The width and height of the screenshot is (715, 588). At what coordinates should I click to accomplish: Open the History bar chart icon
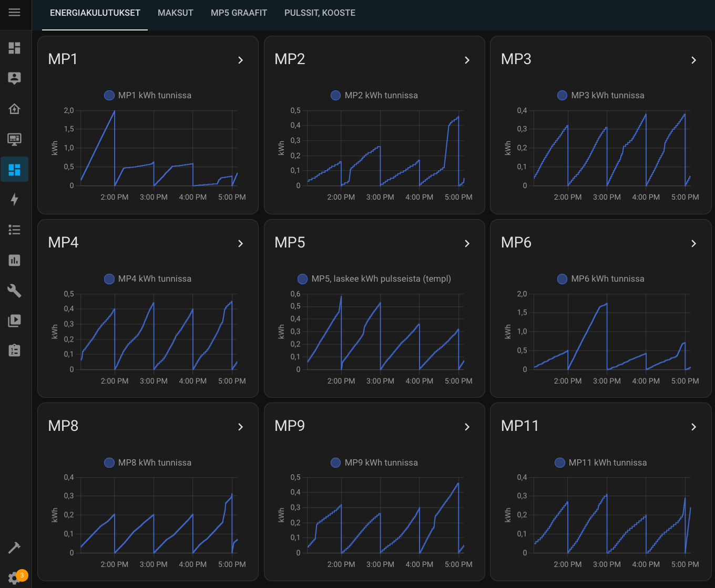(15, 260)
